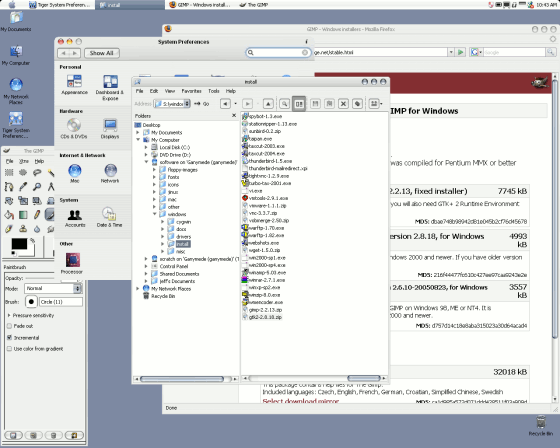
Task: Open Date & Time preferences pane
Action: (109, 217)
